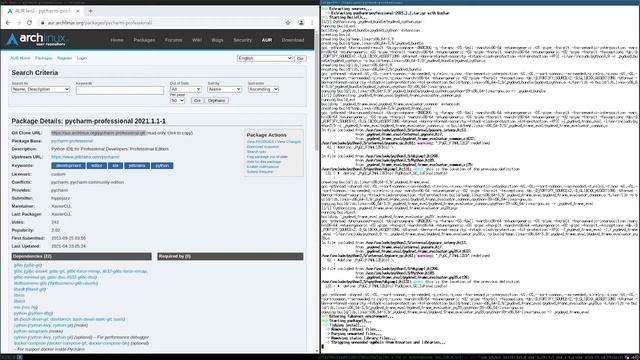Click the Arch Linux logo

click(36, 40)
